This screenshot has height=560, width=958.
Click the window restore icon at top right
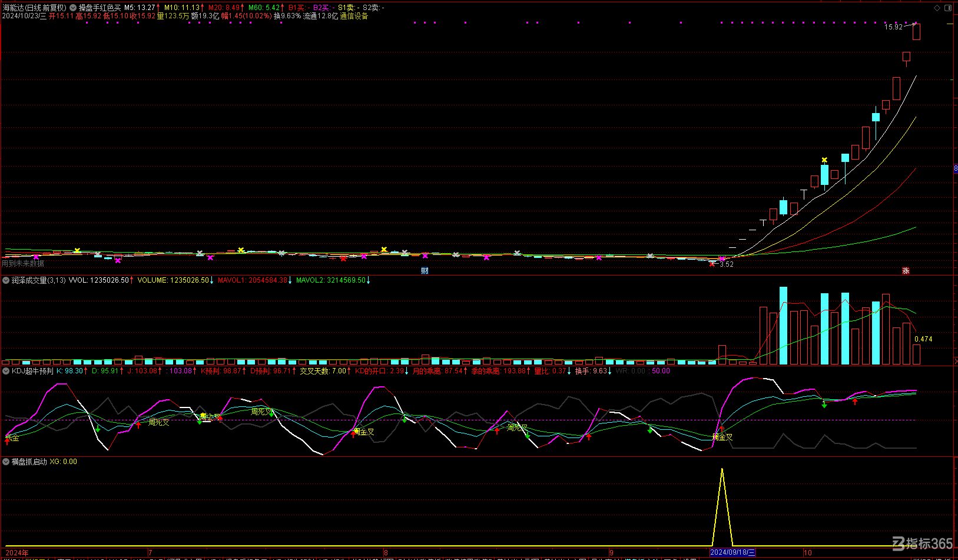click(x=948, y=8)
